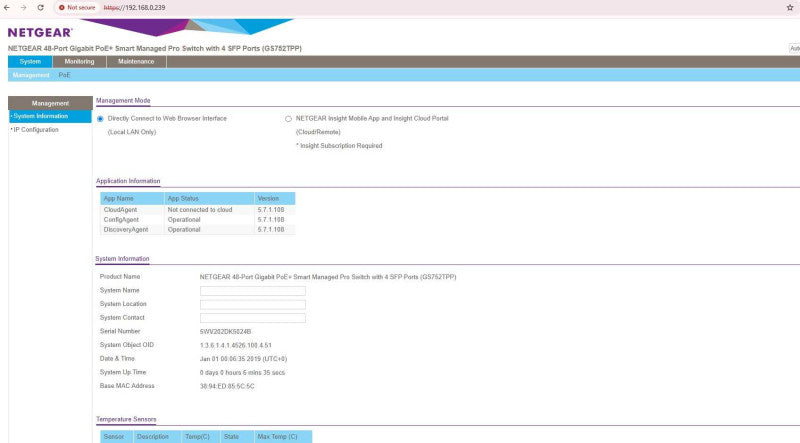The image size is (800, 443).
Task: Select Directly Connect to Web Browser Interface
Action: point(100,118)
